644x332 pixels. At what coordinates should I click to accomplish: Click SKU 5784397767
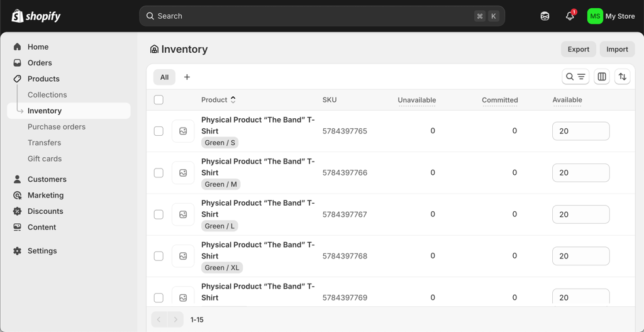[345, 214]
